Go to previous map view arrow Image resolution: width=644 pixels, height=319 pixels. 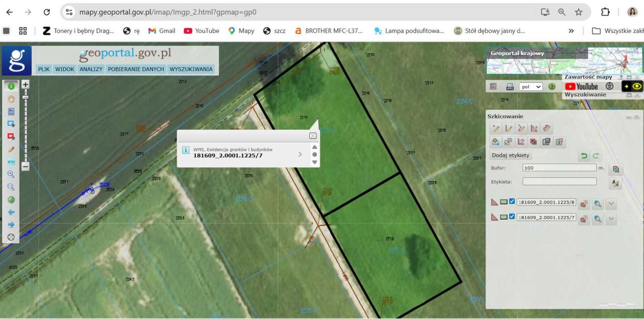pyautogui.click(x=11, y=212)
